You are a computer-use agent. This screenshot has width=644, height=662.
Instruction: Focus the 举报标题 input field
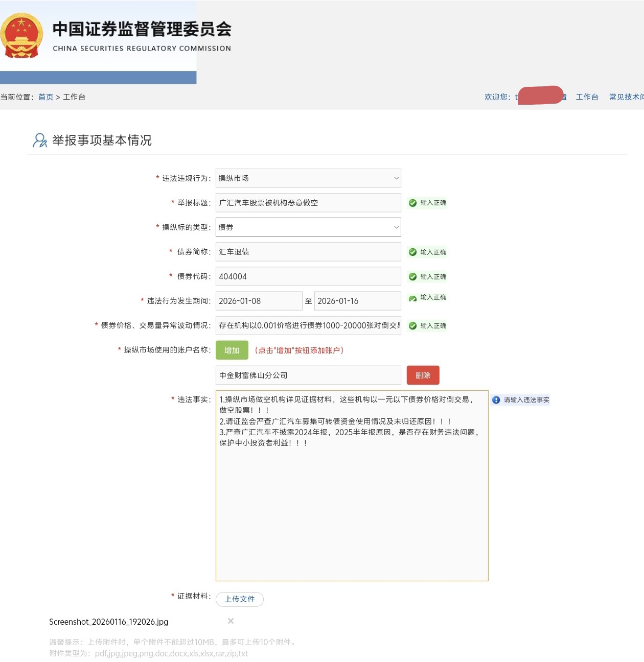(308, 203)
